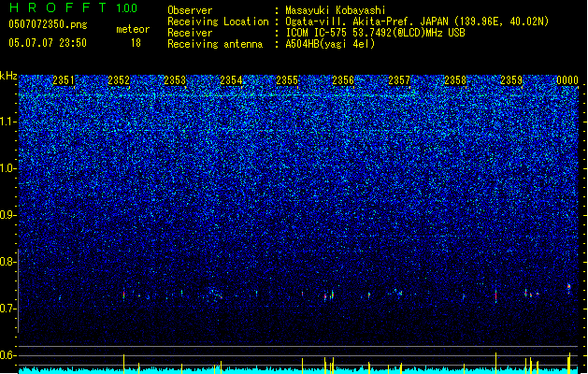Click the 2352 time marker

[x=119, y=80]
